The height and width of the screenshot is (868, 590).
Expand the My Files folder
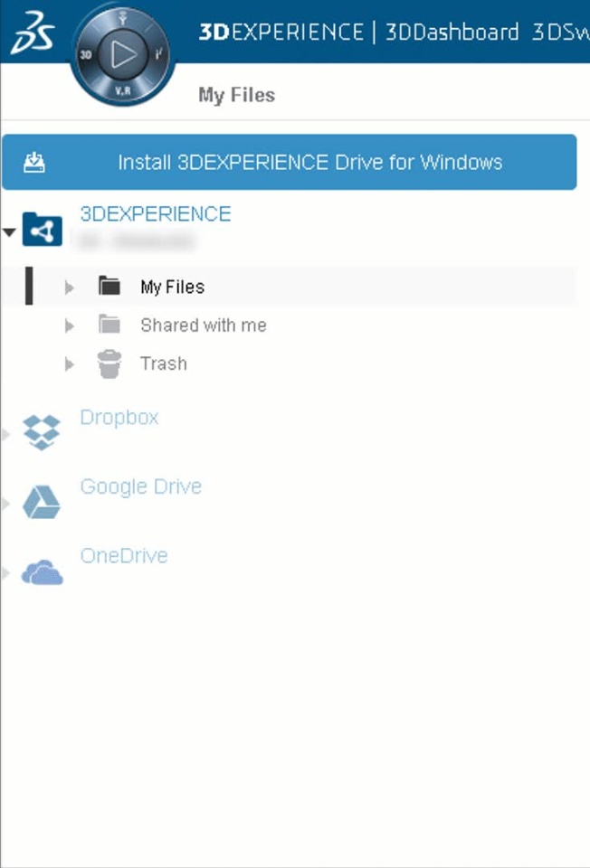tap(70, 288)
